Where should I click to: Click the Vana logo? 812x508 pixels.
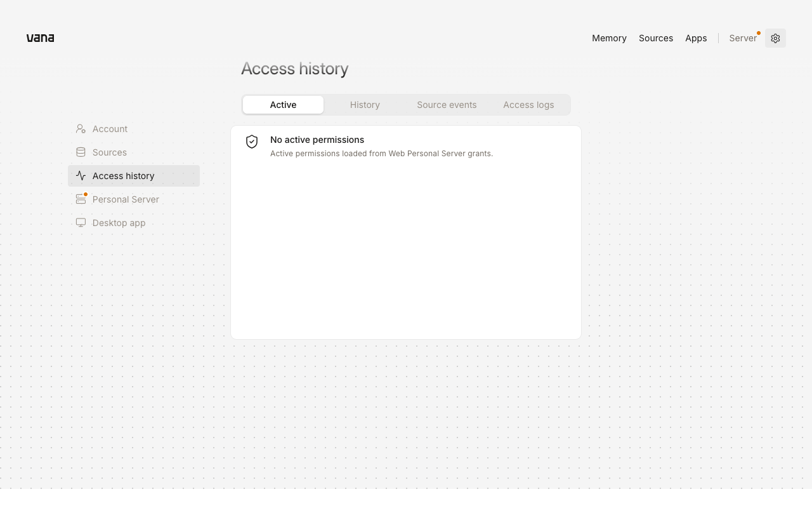tap(40, 38)
